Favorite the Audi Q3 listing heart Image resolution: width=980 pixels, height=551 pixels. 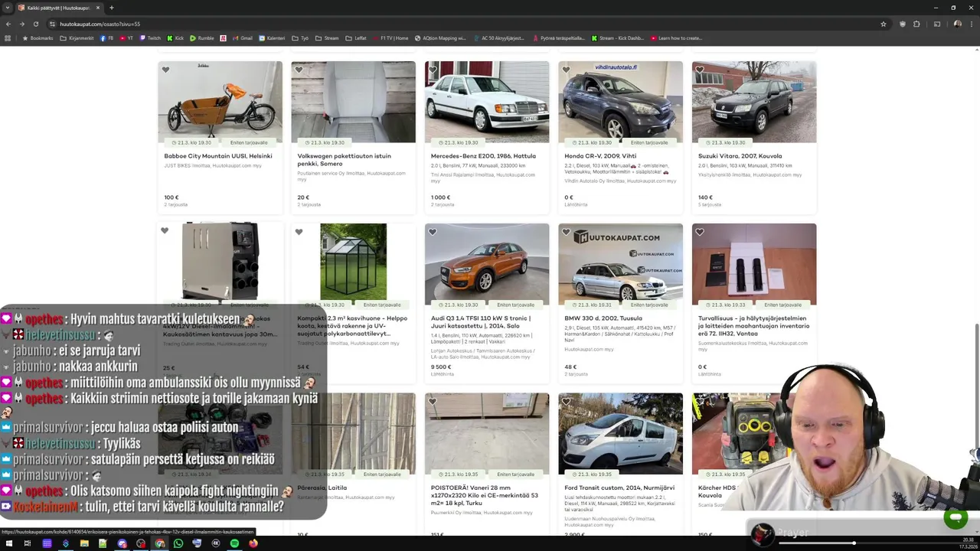433,232
